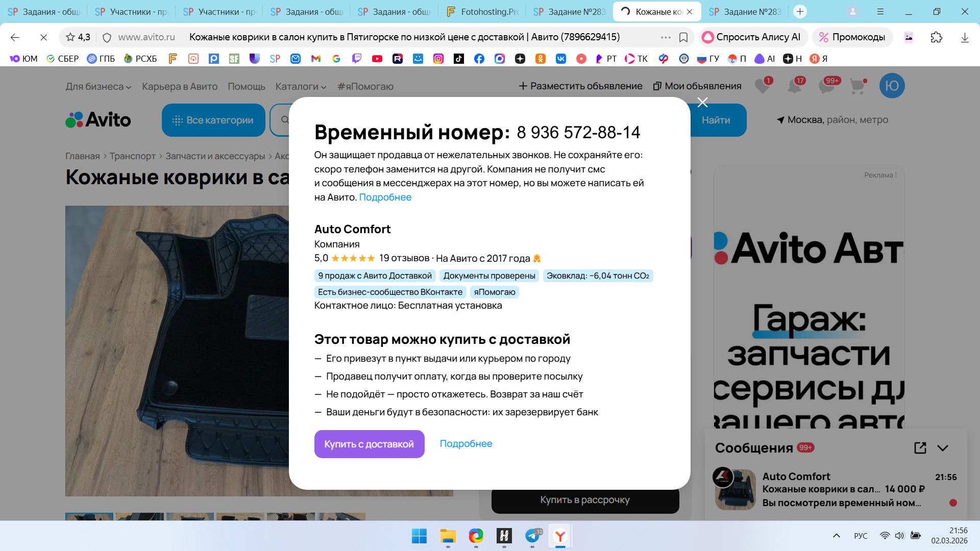Click the Купить с доставкой button
Image resolution: width=980 pixels, height=551 pixels.
click(x=369, y=444)
